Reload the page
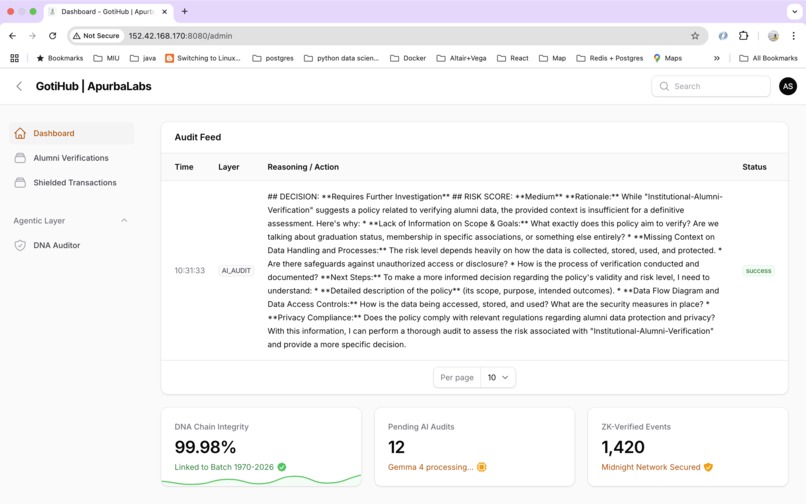Screen dimensions: 806x504 52,35
